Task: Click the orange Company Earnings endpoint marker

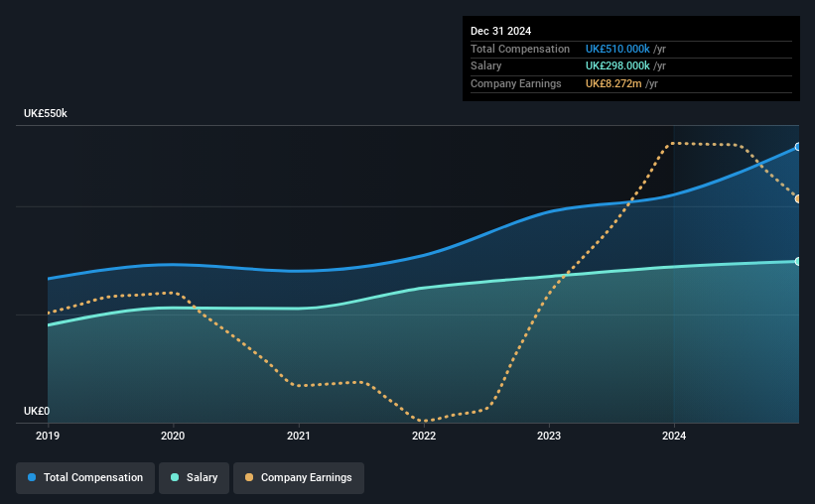Action: pos(797,198)
